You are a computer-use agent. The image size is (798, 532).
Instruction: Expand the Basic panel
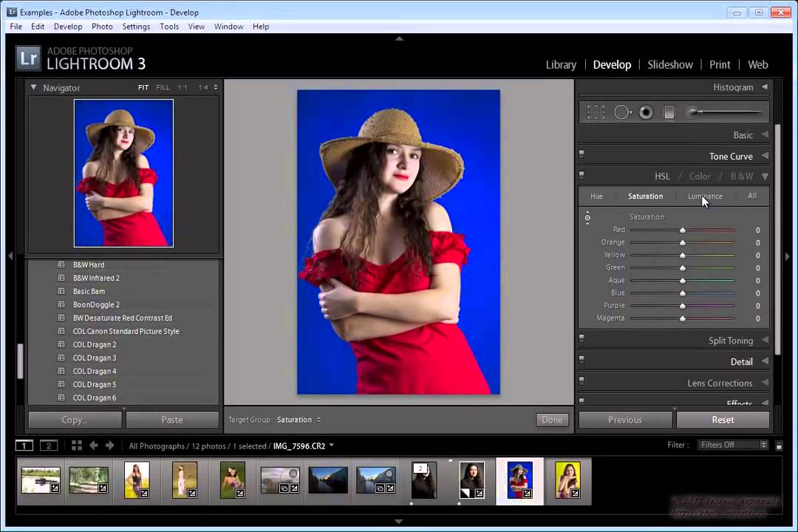tap(765, 134)
